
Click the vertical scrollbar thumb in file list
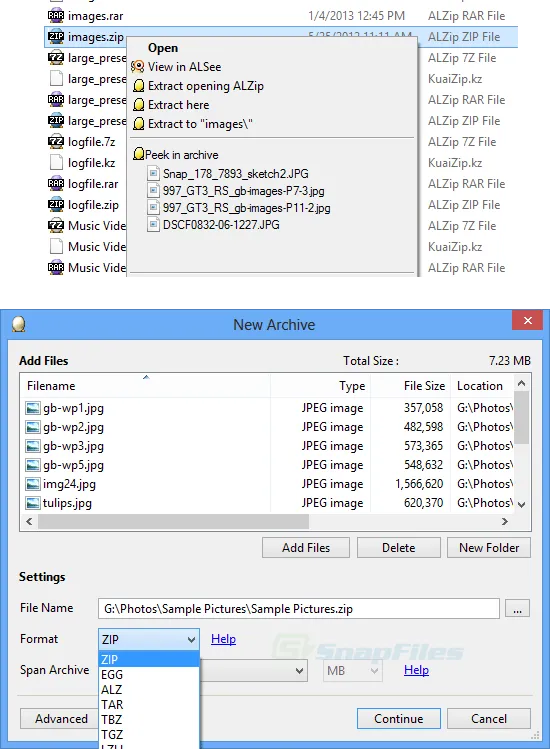tap(522, 417)
